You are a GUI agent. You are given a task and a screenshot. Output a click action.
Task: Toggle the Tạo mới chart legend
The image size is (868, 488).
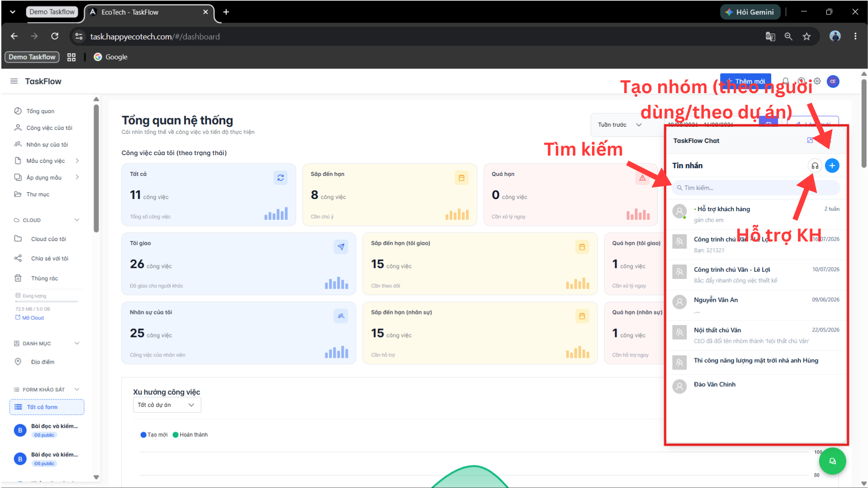(154, 435)
